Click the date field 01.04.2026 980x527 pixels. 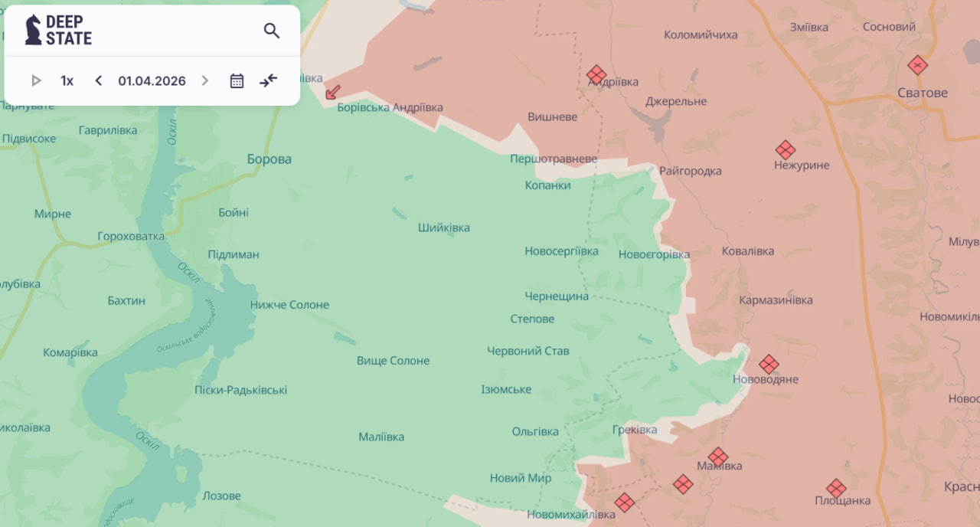152,80
